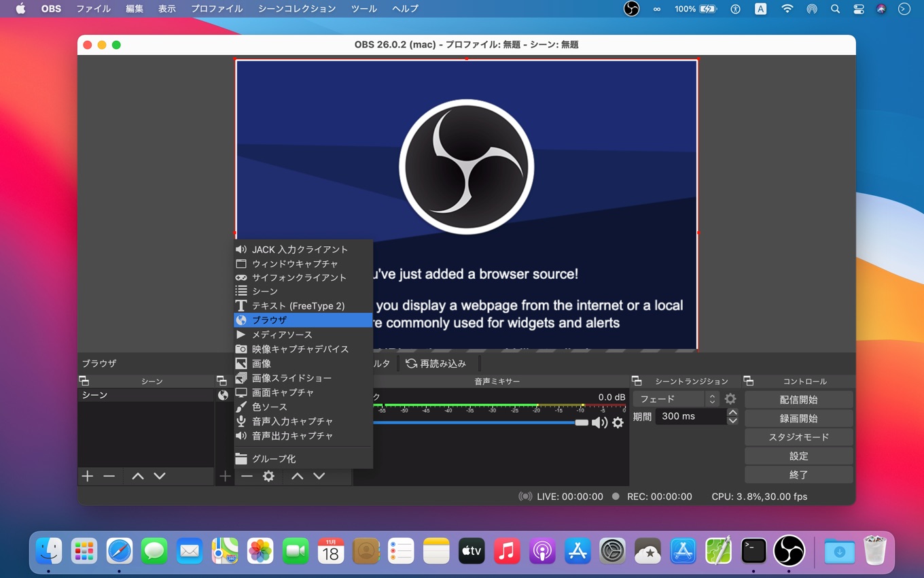Remove selected source with minus button

[247, 476]
